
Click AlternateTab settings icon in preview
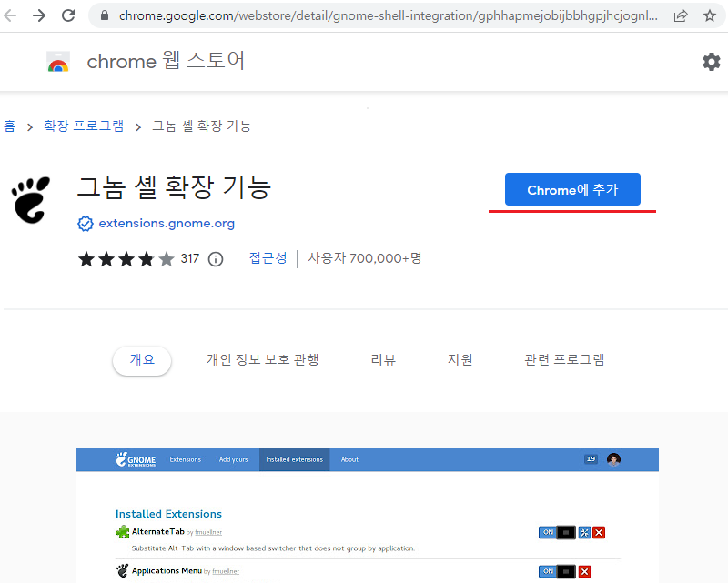tap(584, 532)
